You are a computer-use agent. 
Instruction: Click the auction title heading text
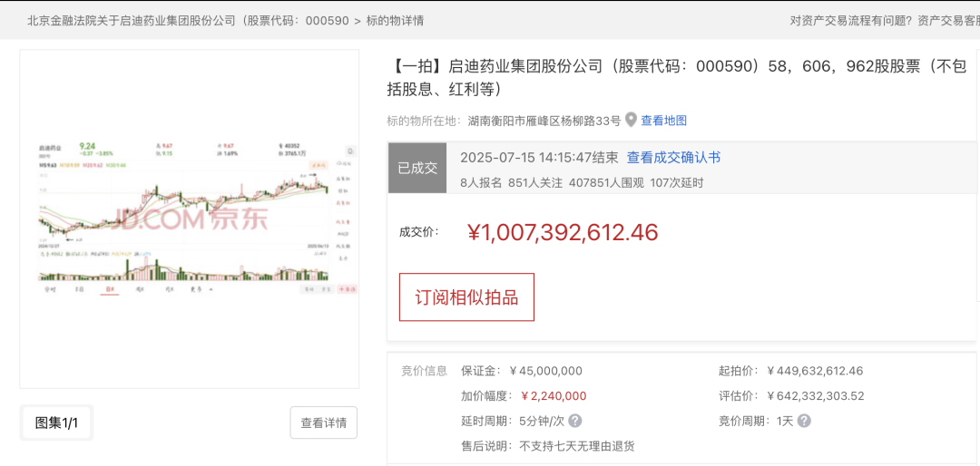(x=676, y=77)
